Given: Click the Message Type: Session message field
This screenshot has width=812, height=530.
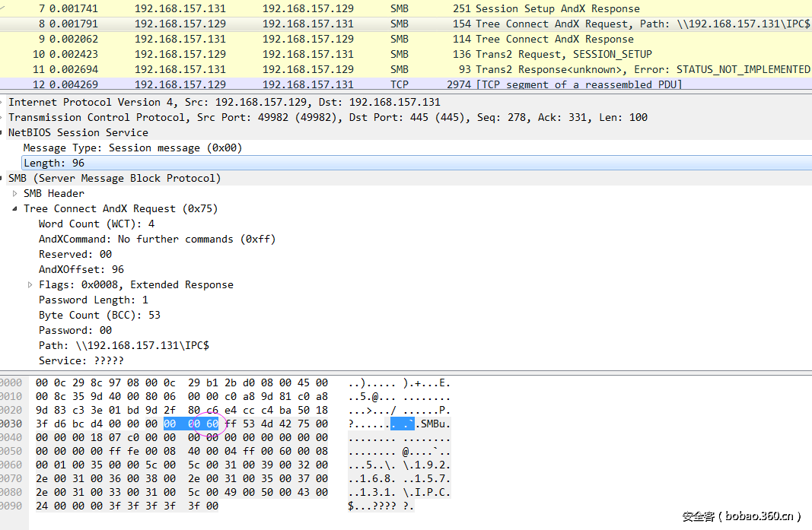Looking at the screenshot, I should [132, 148].
